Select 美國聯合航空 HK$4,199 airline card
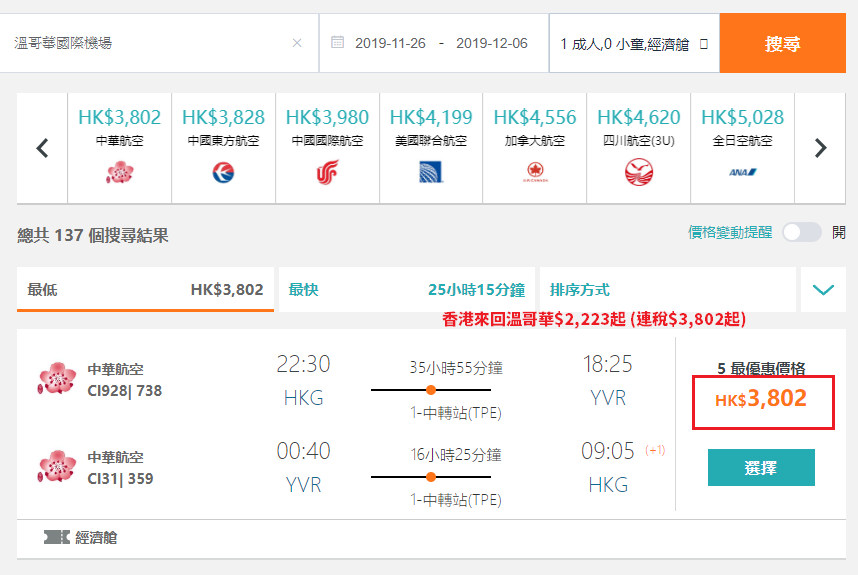858x575 pixels. click(x=431, y=148)
